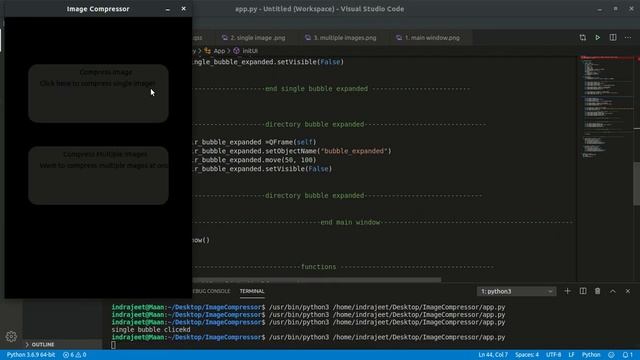
Task: Open the '3. multiple images.png' editor tab
Action: 341,38
